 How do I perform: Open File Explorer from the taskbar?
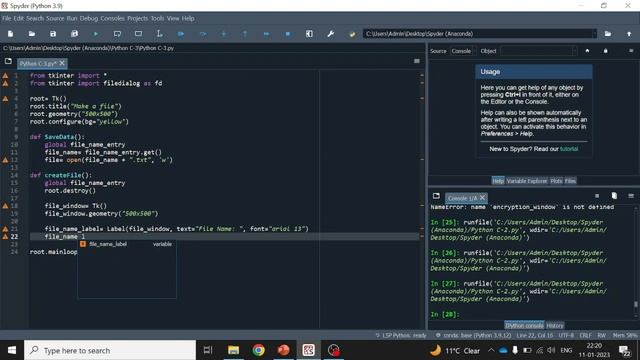pyautogui.click(x=233, y=350)
